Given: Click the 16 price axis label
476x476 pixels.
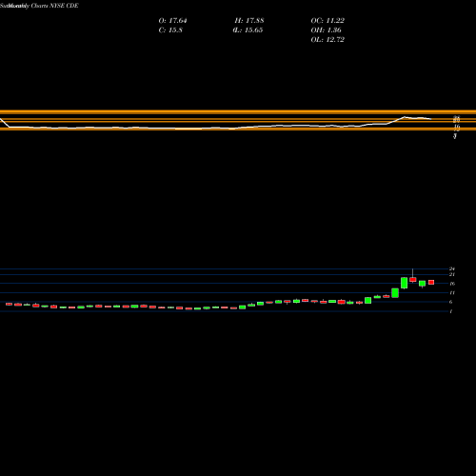Looking at the screenshot, I should [452, 284].
